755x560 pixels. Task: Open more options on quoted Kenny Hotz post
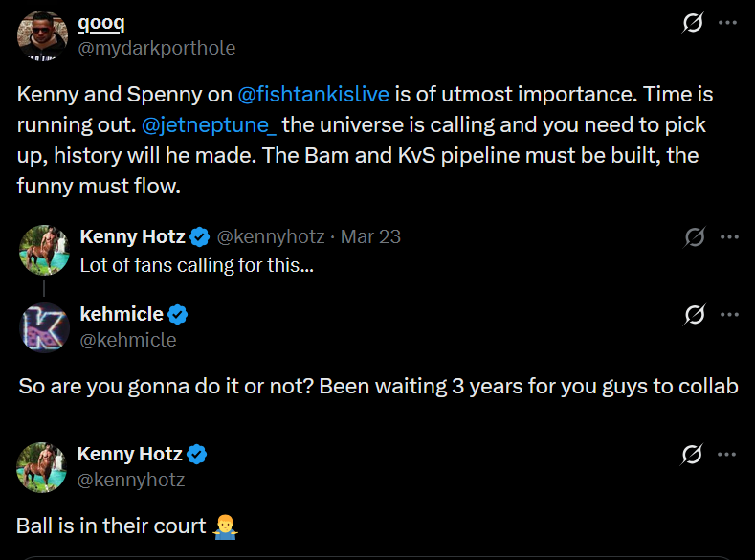[x=729, y=236]
